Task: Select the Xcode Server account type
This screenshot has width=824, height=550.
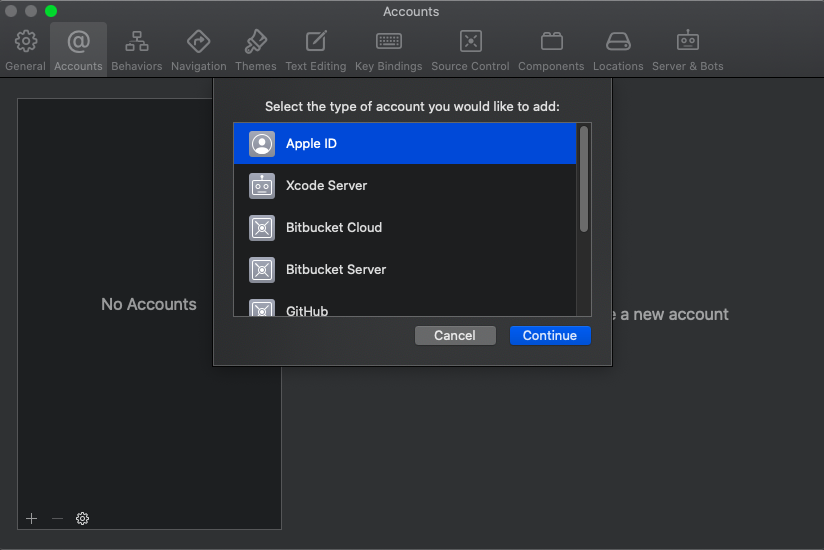Action: [x=405, y=186]
